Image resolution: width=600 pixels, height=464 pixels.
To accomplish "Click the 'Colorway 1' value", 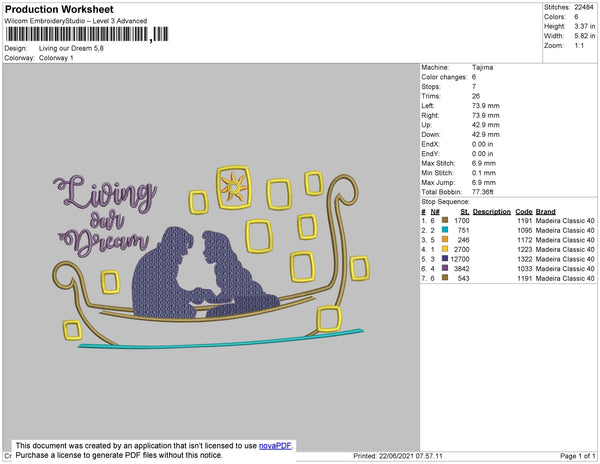I will pos(56,58).
